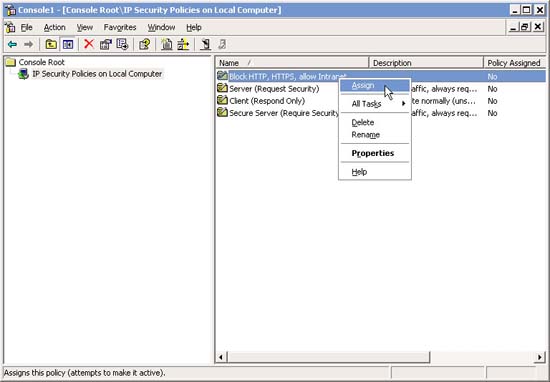Viewport: 550px width, 382px height.
Task: Click 'No' in the Client (Respond Only) row
Action: pos(492,101)
